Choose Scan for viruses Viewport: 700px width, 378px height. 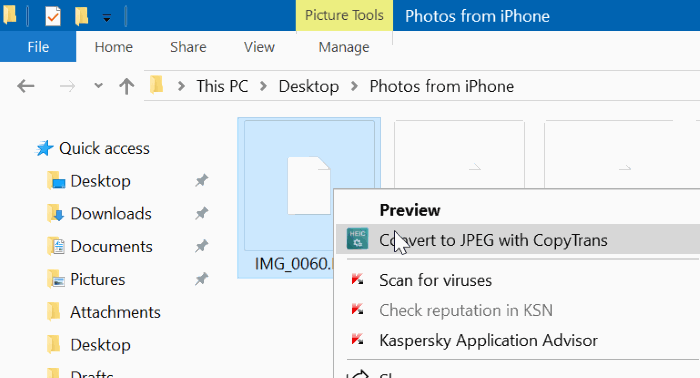pyautogui.click(x=435, y=280)
